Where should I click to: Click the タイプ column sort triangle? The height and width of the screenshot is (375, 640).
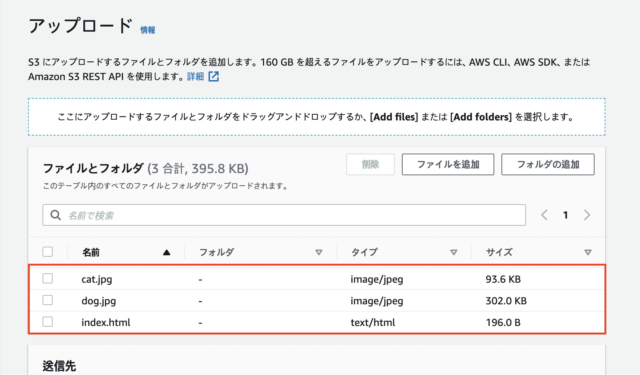coord(453,253)
